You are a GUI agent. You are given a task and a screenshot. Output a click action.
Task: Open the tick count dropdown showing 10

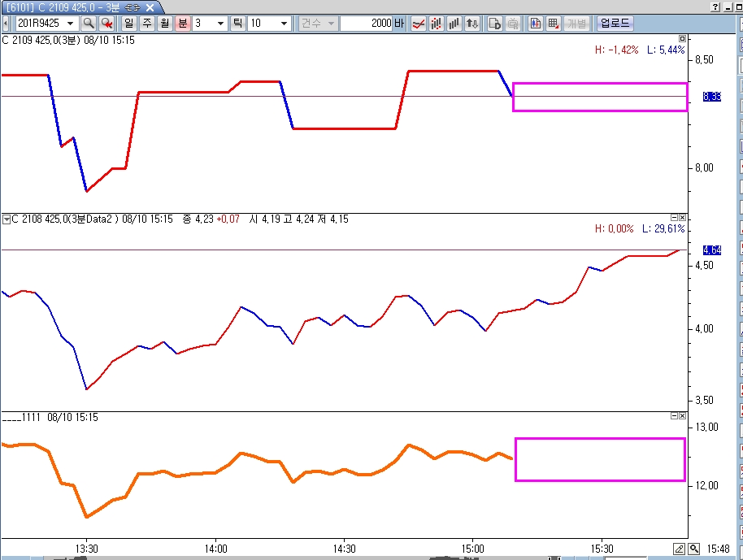284,24
